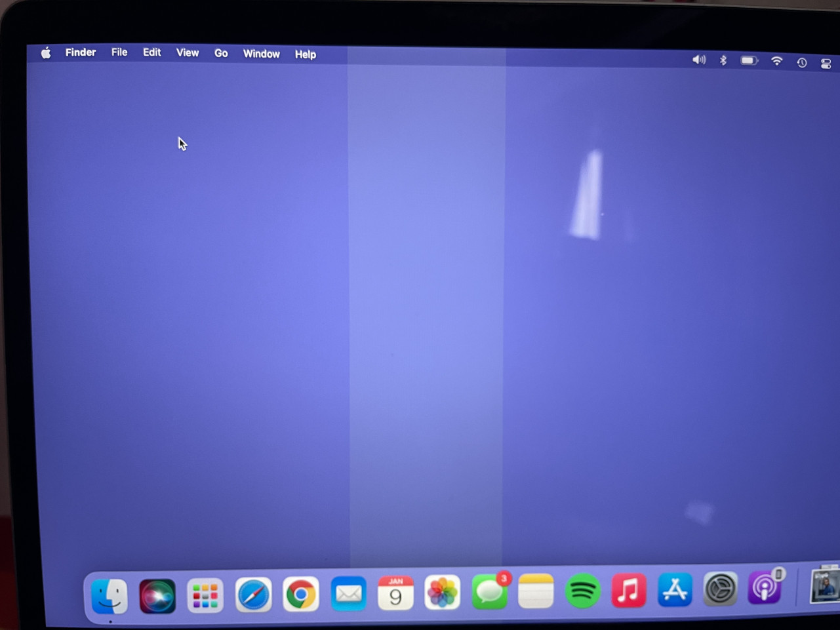Open the Wi-Fi status menu
This screenshot has height=630, width=840.
[x=776, y=61]
